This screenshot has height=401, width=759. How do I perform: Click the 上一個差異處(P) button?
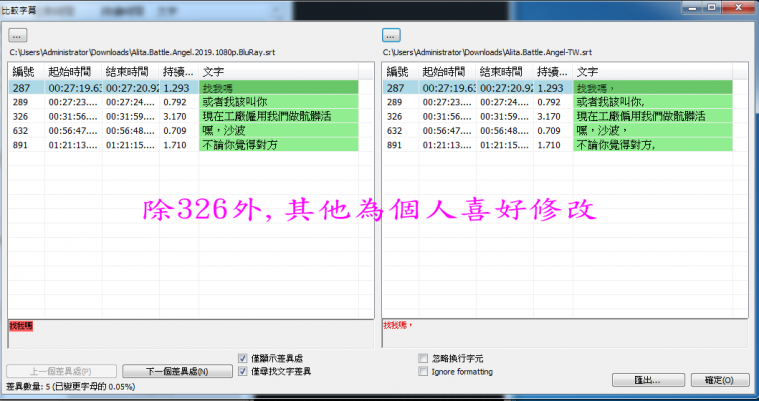(x=61, y=371)
